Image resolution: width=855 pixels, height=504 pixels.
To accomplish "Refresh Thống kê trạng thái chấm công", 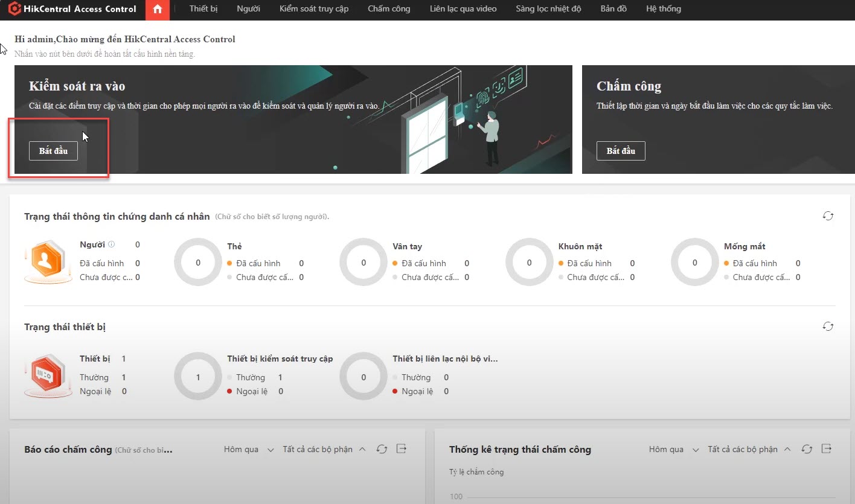I will click(x=807, y=449).
